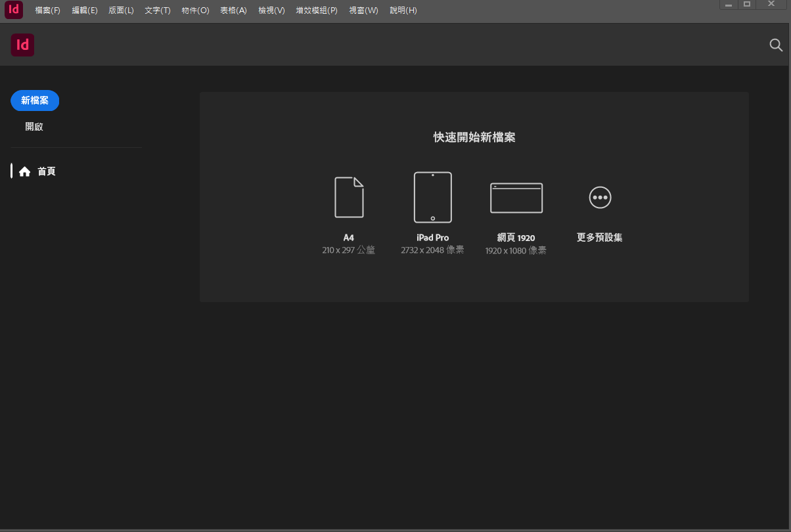Image resolution: width=791 pixels, height=532 pixels.
Task: Click the InDesign logo in header bar
Action: 22,45
